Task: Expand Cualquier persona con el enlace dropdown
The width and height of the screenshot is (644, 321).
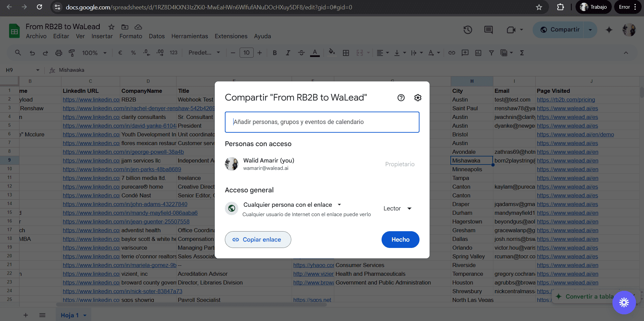Action: 292,205
